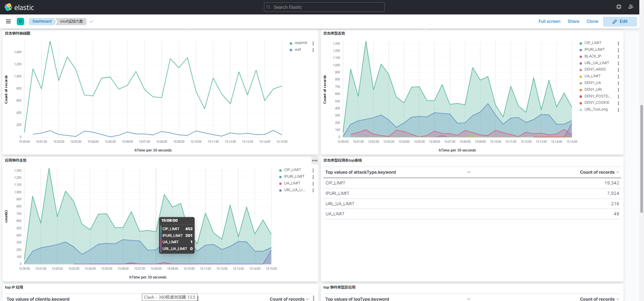Expand Count of records column menu in 攻击类型应用名top表格
644x301 pixels.
(618, 172)
